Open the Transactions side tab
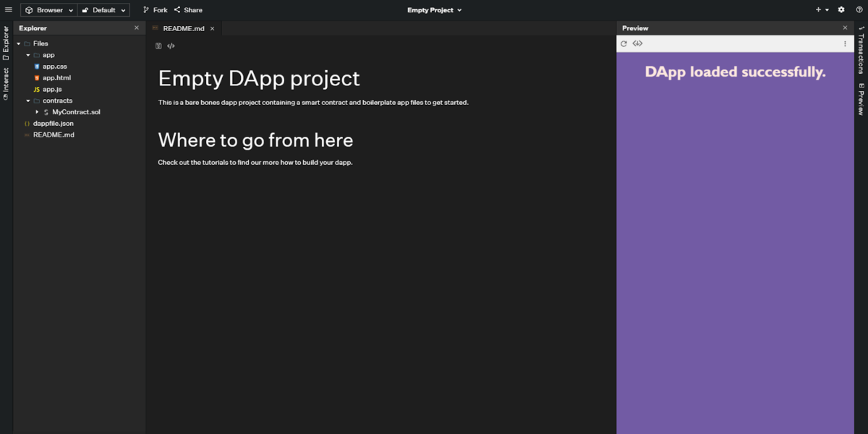Screen dimensions: 868x434 pyautogui.click(x=861, y=51)
